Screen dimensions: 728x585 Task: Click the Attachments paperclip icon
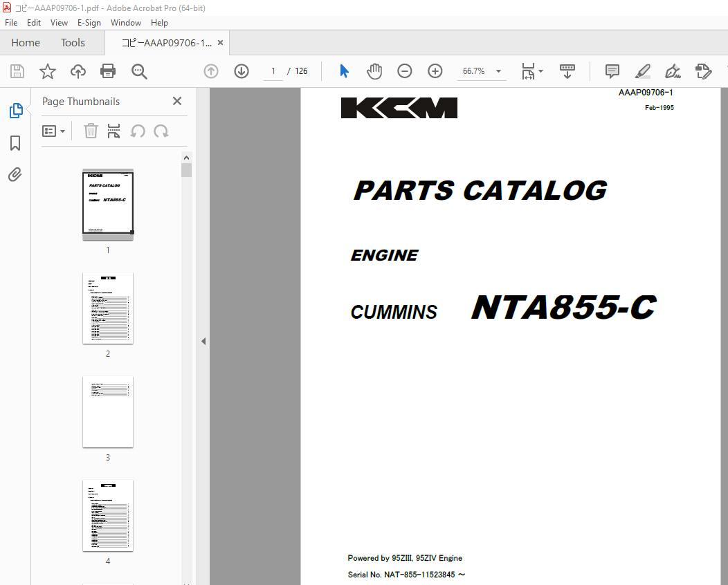15,174
